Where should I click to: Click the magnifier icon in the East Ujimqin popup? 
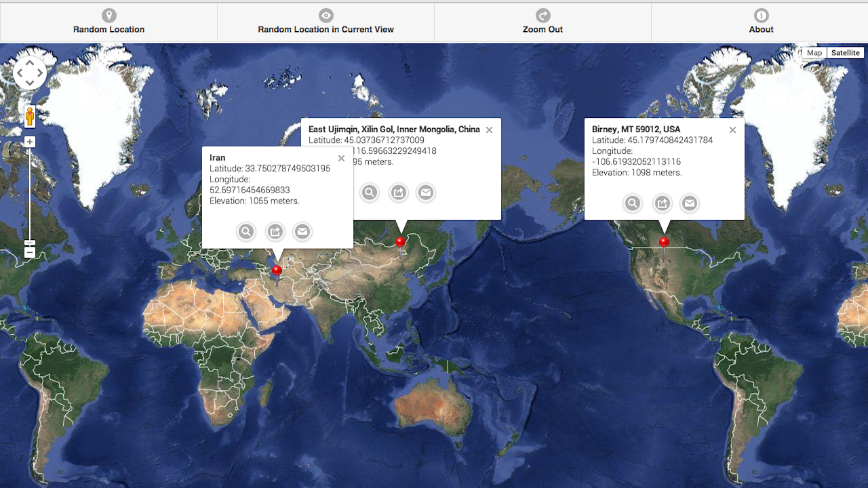tap(370, 192)
